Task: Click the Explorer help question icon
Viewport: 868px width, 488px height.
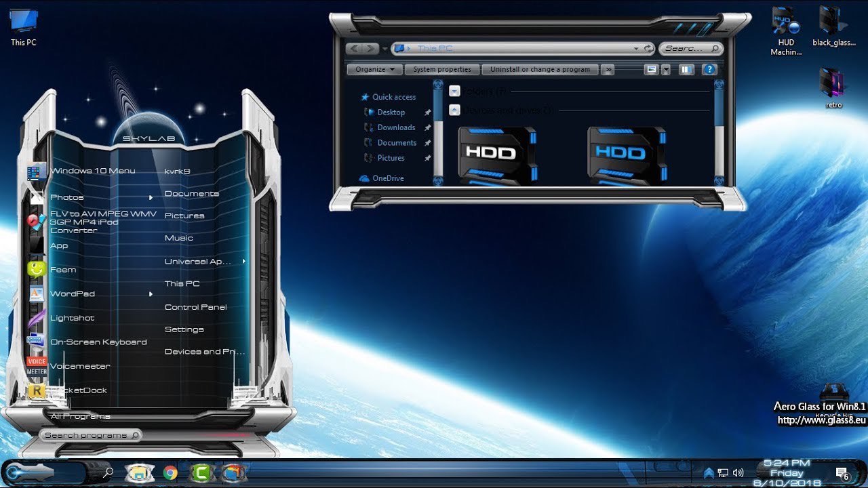Action: tap(709, 69)
